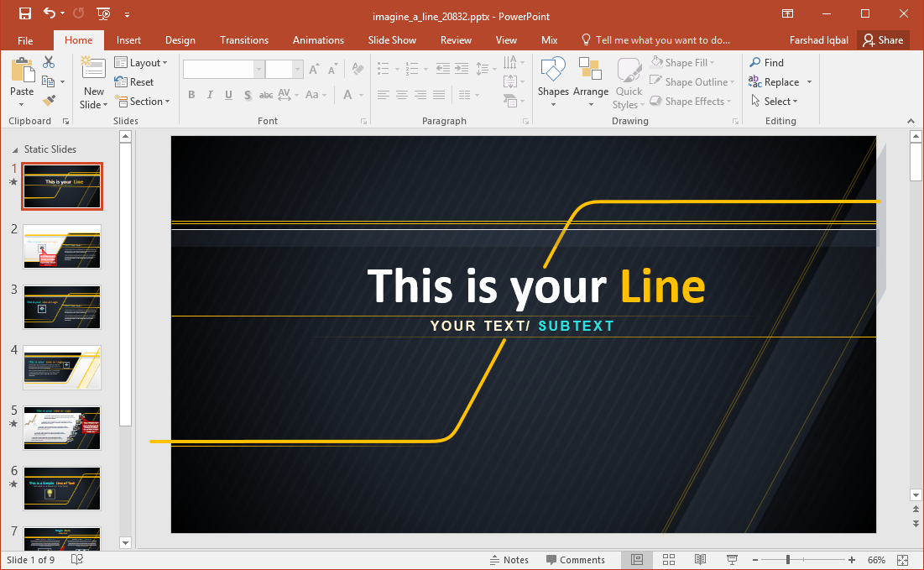Start slideshow from beginning icon in title bar

coord(103,13)
